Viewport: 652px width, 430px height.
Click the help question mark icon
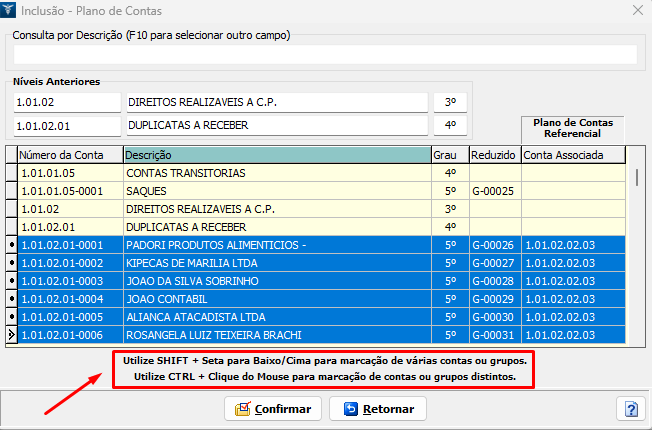pyautogui.click(x=631, y=409)
